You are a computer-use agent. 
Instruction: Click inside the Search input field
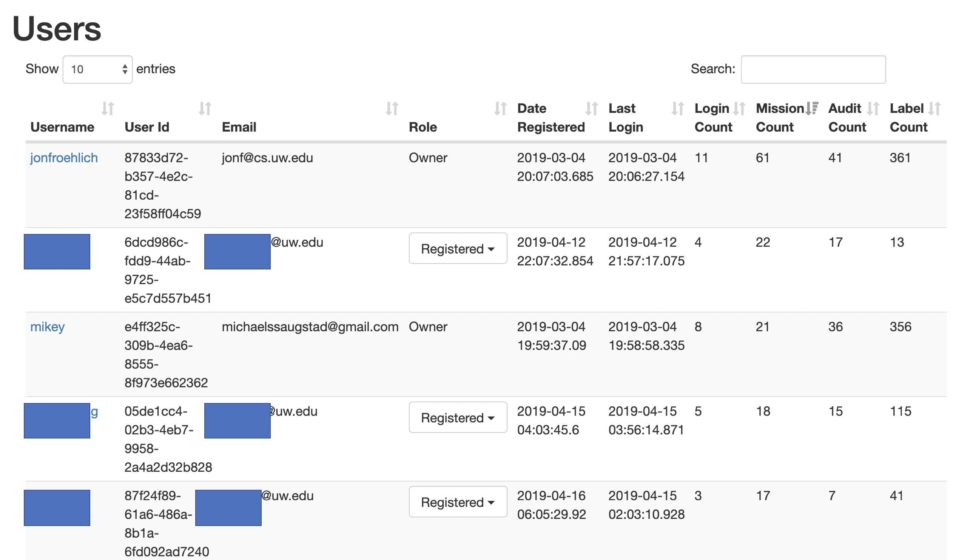(813, 69)
